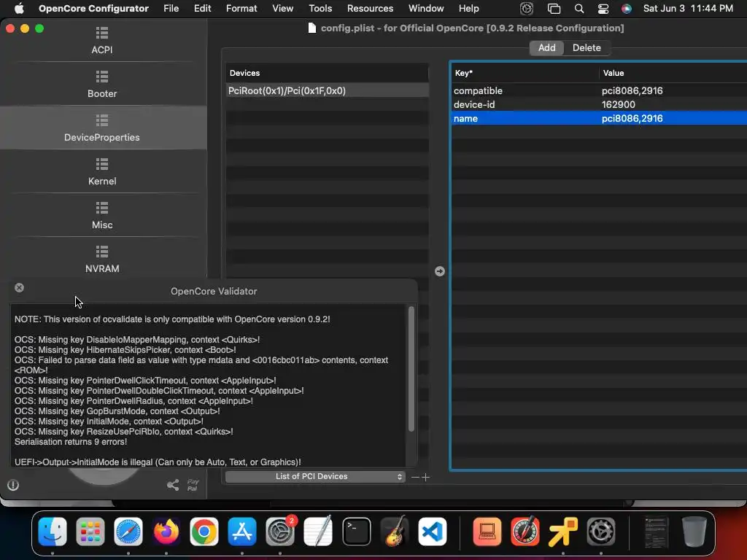Click the screen mirroring icon in the menu bar
Viewport: 747px width, 560px height.
tap(554, 8)
